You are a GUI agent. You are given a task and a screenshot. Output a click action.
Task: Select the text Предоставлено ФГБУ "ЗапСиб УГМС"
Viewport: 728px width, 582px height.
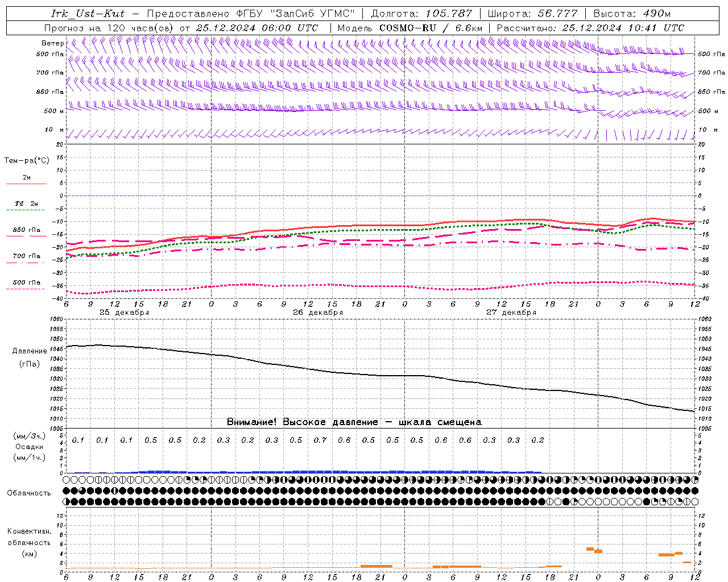[251, 14]
